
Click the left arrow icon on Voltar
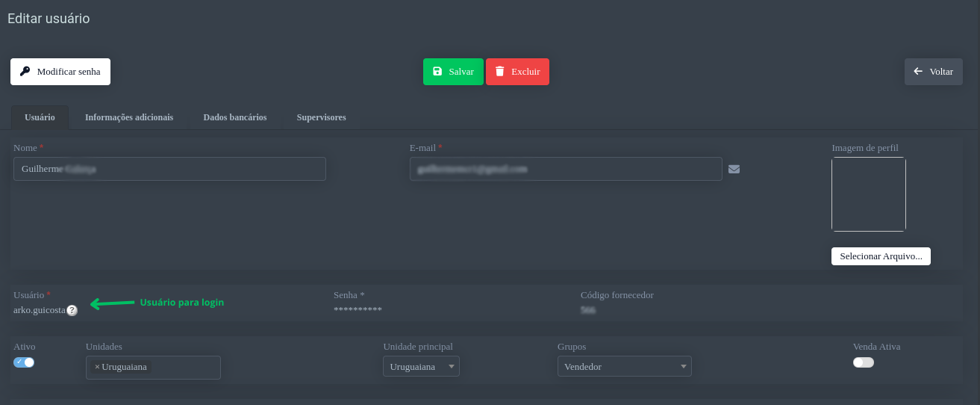(x=918, y=72)
